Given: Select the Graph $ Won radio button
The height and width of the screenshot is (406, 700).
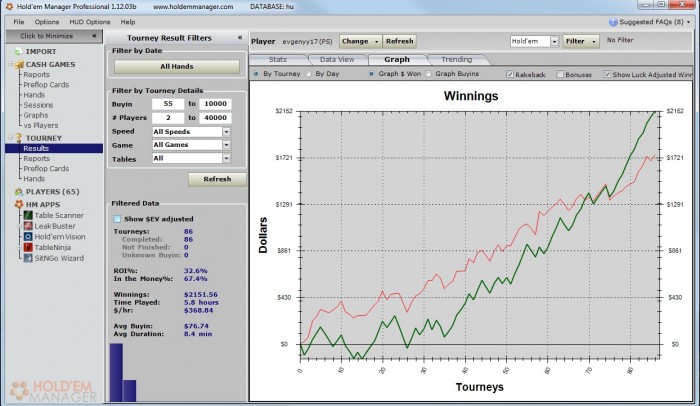Looking at the screenshot, I should [371, 74].
